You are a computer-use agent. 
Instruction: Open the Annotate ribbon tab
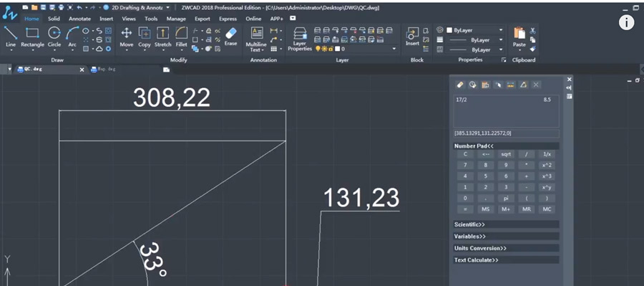click(79, 19)
